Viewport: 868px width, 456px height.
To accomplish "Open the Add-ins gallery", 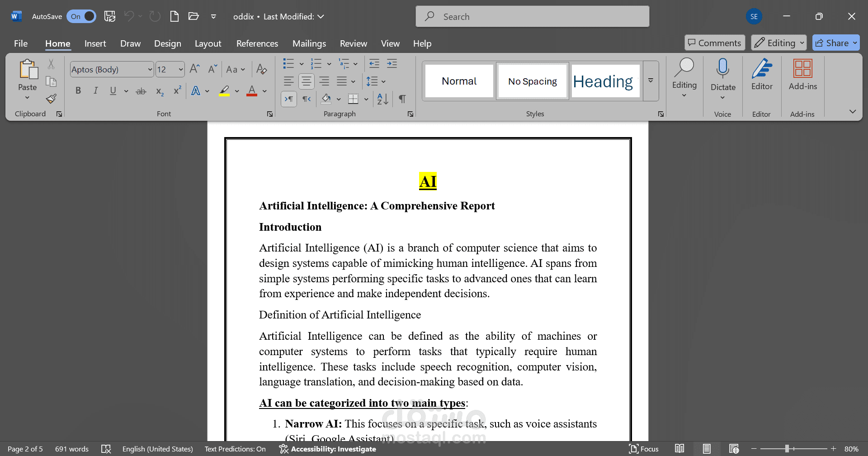I will tap(803, 75).
